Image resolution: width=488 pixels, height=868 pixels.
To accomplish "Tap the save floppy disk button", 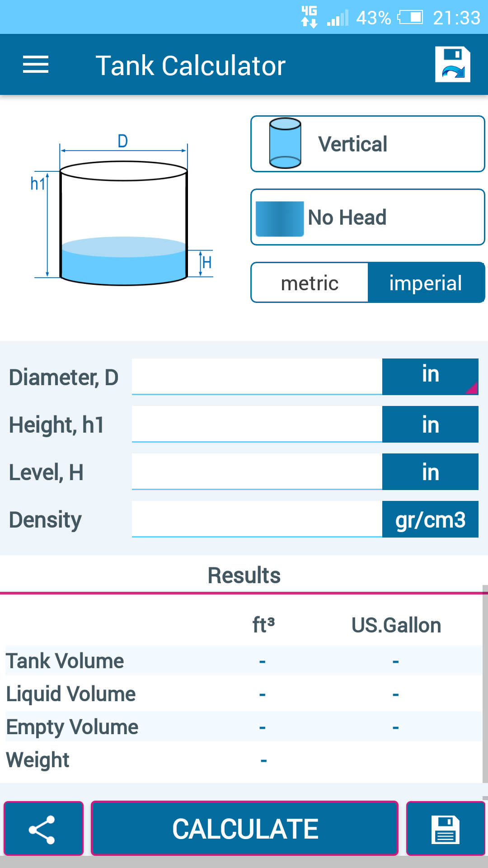I will [446, 829].
